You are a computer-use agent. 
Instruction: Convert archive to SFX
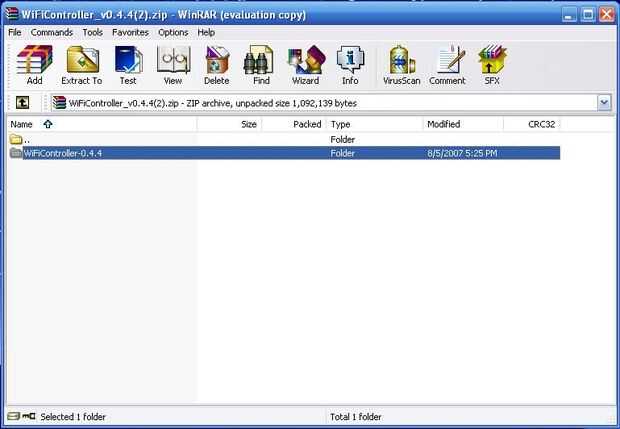492,64
